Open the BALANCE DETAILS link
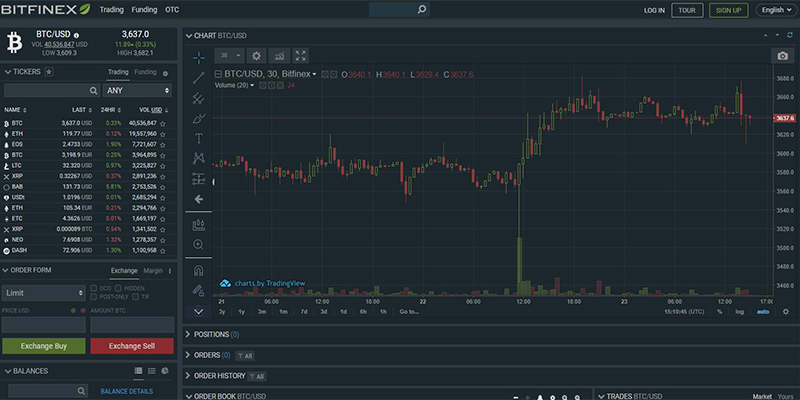Image resolution: width=800 pixels, height=400 pixels. (127, 391)
